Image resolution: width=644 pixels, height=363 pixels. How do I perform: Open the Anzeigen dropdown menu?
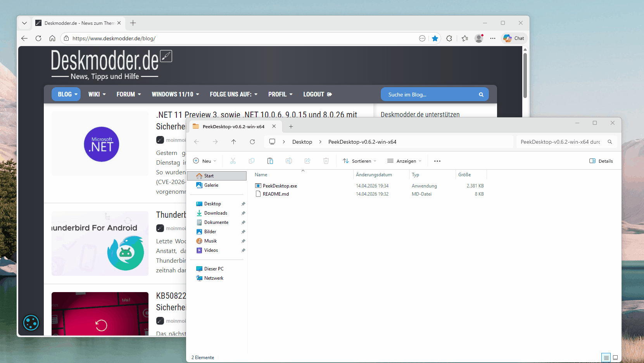(x=404, y=161)
